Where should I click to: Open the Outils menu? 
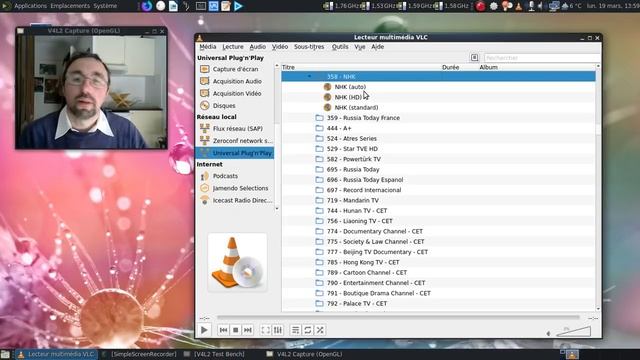(340, 47)
